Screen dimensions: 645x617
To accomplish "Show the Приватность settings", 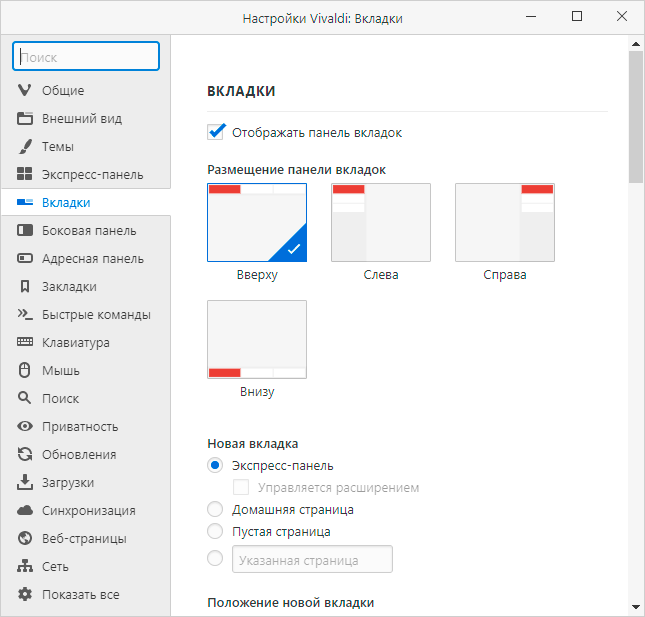I will (x=86, y=426).
